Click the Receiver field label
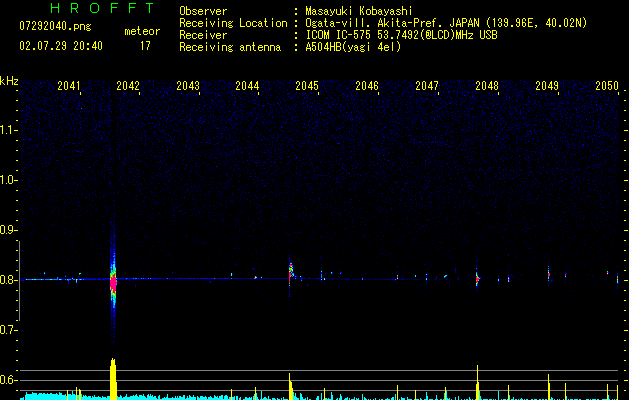The width and height of the screenshot is (629, 400). (203, 35)
